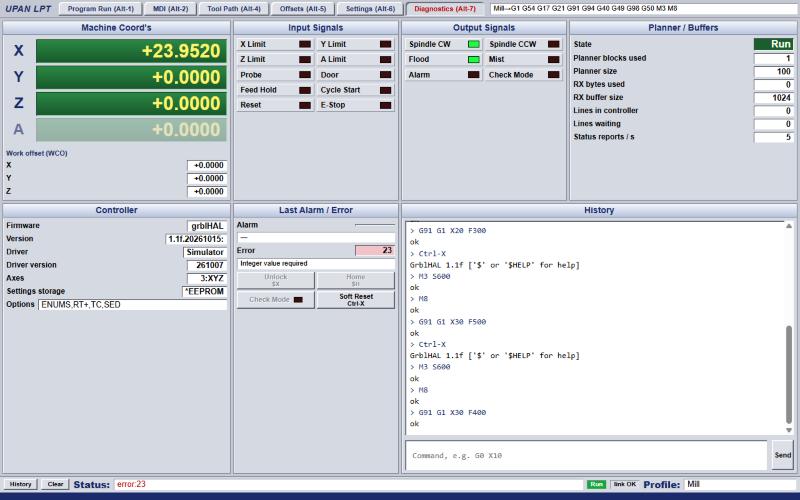Click the history scrollbar up arrow
Image resolution: width=800 pixels, height=500 pixels.
(x=789, y=226)
